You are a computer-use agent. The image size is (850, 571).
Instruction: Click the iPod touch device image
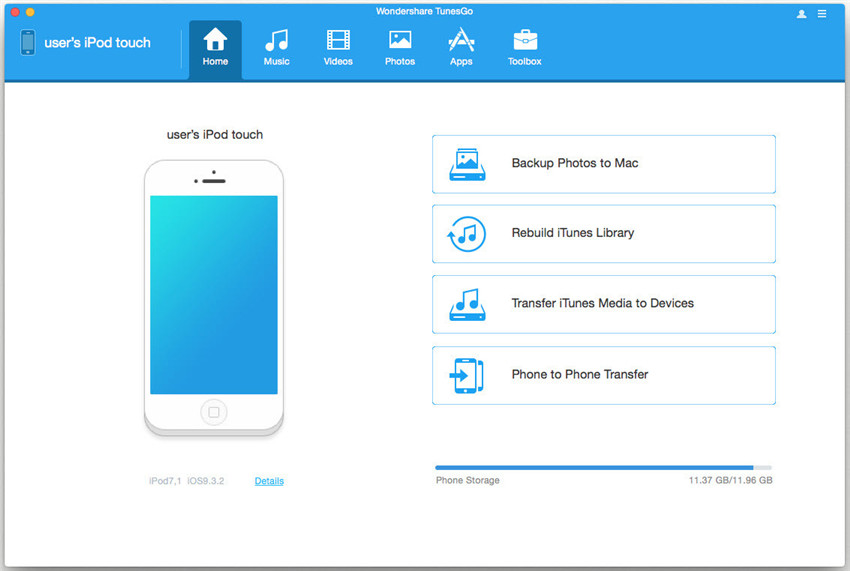tap(214, 296)
